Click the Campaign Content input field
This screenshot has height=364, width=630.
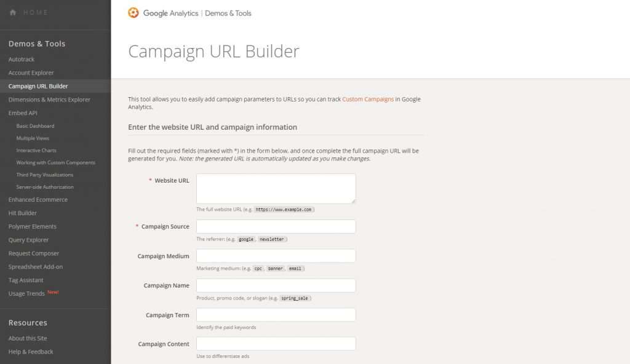tap(276, 344)
